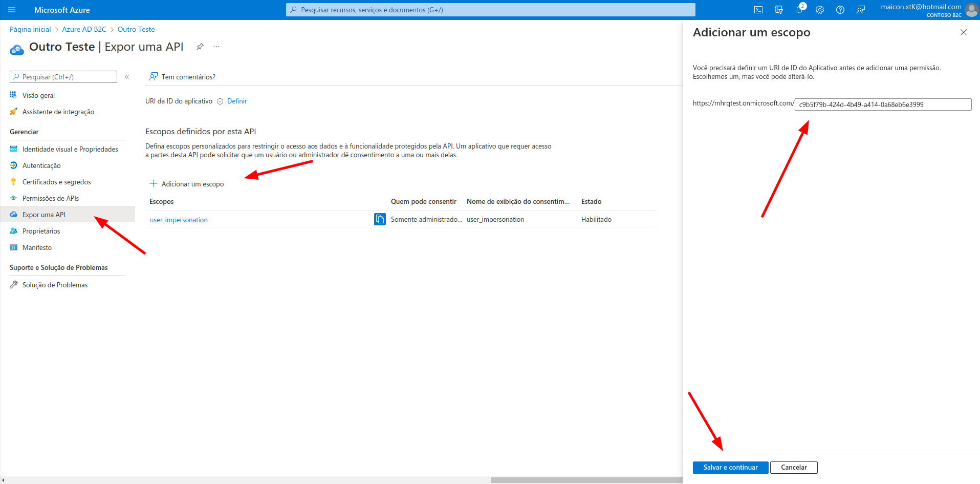Open the Directory and subscription filter icon
The width and height of the screenshot is (980, 484).
point(779,10)
